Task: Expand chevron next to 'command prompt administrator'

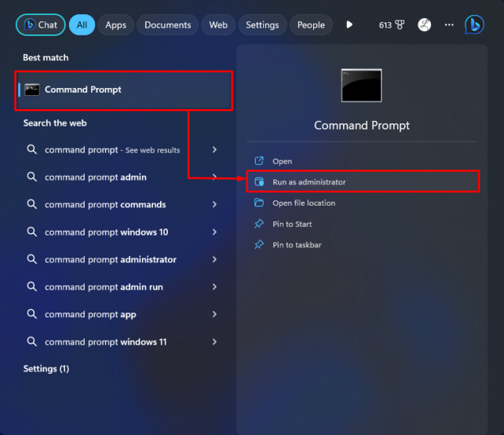Action: 214,259
